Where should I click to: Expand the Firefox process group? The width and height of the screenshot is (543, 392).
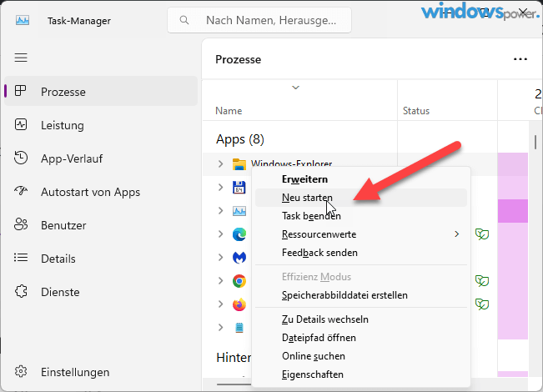coord(220,304)
